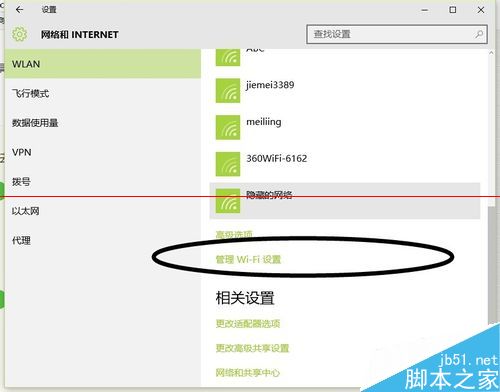Screen dimensions: 500x392
Task: Click the Wi-Fi icon beside 360WiFi-6162
Action: (x=228, y=164)
